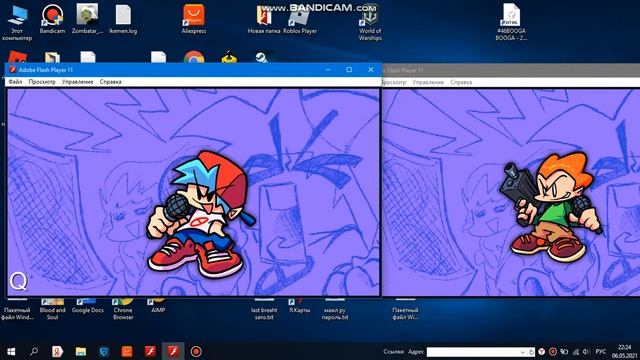Switch to the first Flash Player taskbar icon

point(150,351)
